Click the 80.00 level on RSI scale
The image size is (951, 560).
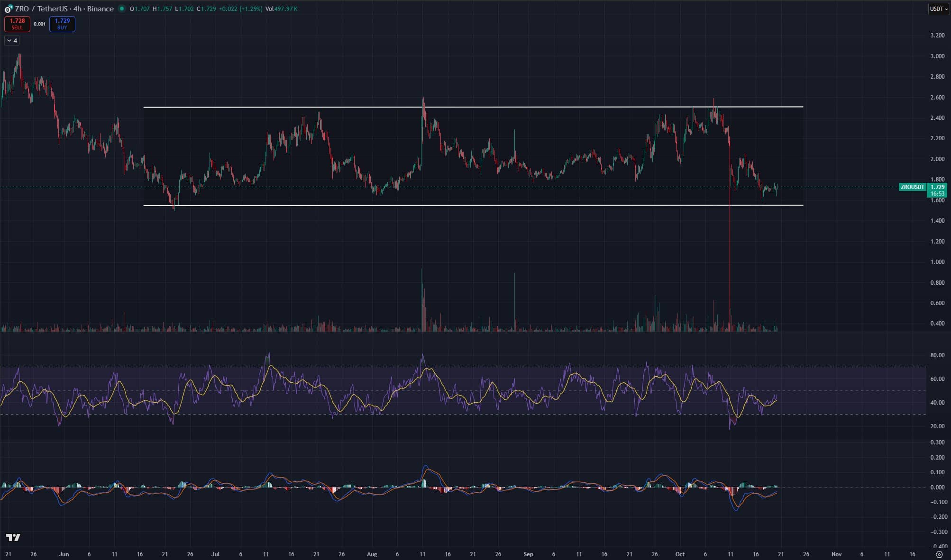[937, 355]
